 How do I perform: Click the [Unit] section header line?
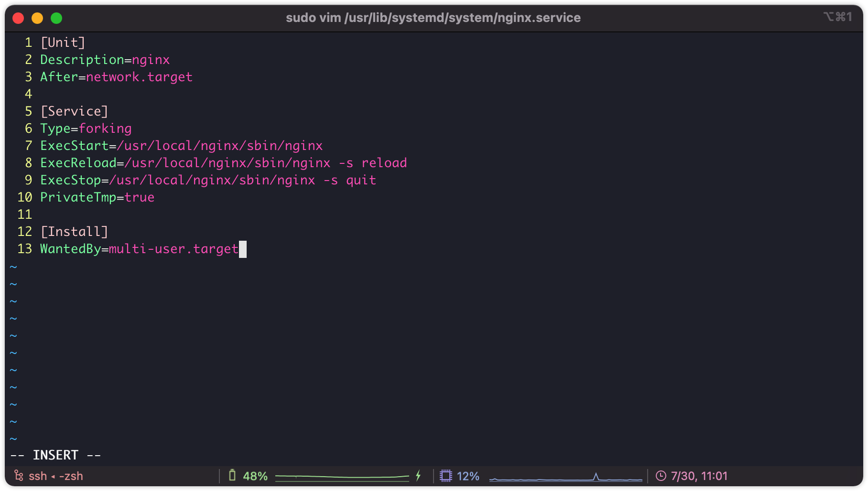click(63, 43)
